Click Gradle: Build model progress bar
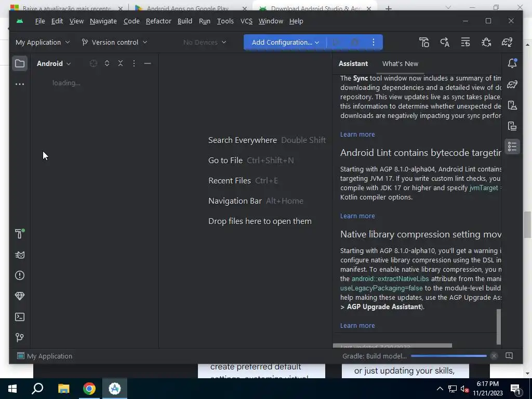The height and width of the screenshot is (399, 532). click(x=448, y=356)
